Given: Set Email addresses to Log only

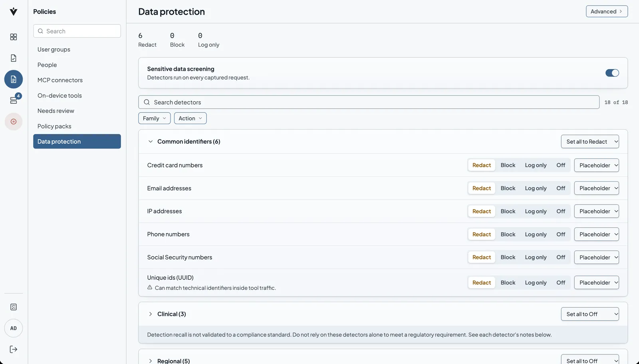Looking at the screenshot, I should [x=536, y=188].
